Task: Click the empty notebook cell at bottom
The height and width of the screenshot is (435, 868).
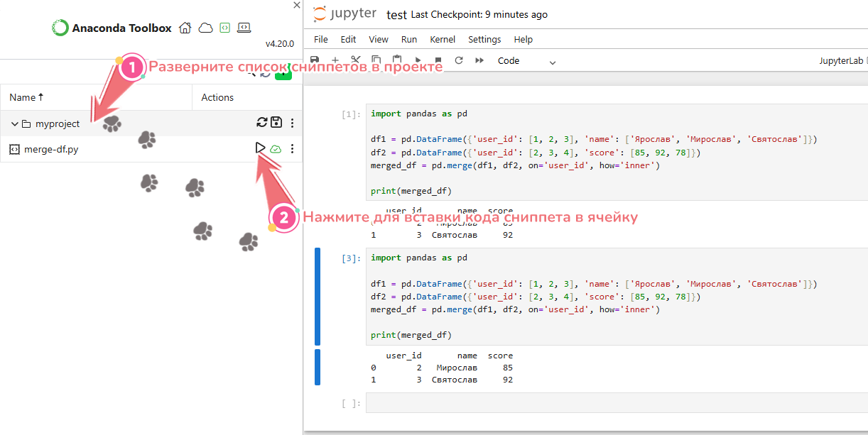Action: (614, 403)
